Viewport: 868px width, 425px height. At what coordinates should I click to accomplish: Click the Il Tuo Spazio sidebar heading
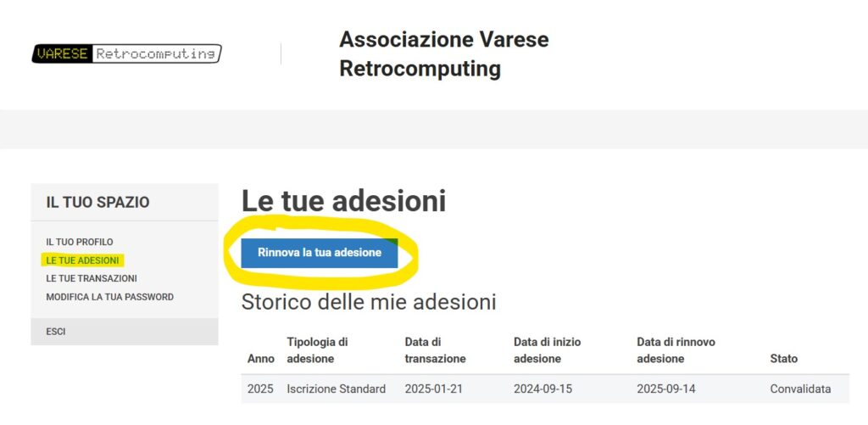98,202
